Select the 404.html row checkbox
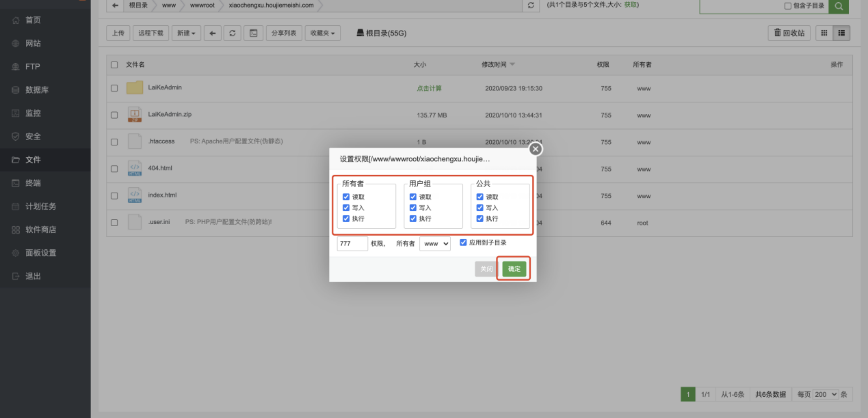The image size is (868, 418). click(114, 169)
